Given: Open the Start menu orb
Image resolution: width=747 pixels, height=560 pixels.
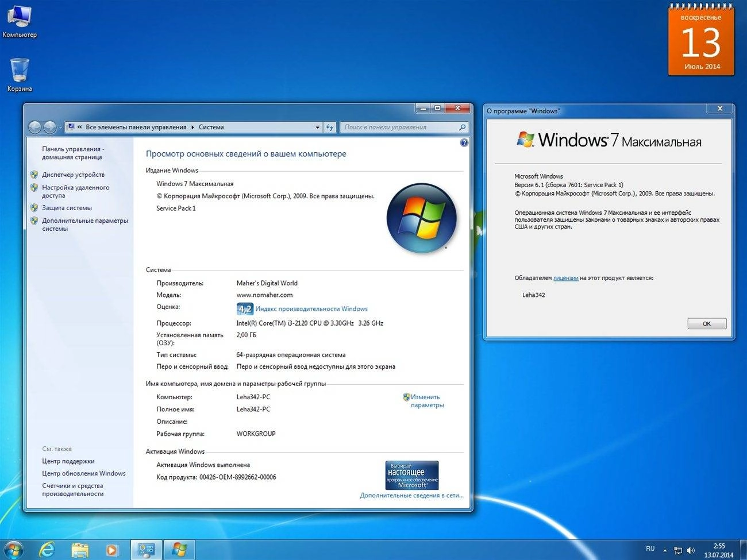Looking at the screenshot, I should click(x=13, y=550).
